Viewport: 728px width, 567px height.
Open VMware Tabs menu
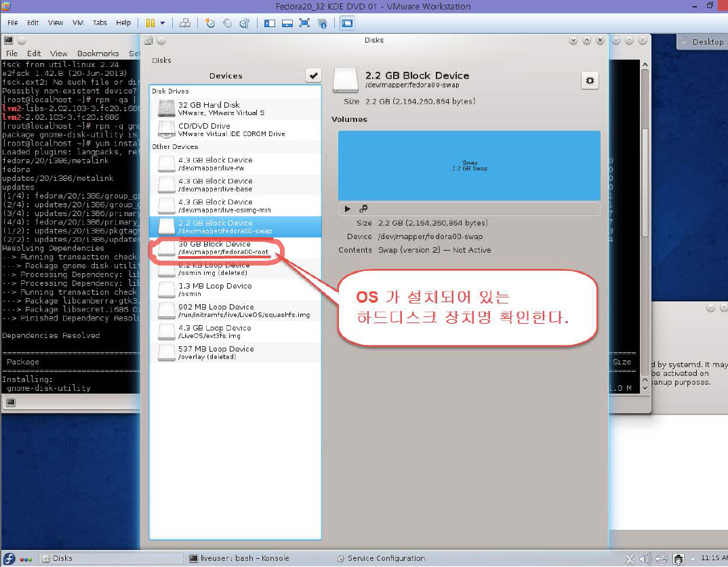(100, 23)
